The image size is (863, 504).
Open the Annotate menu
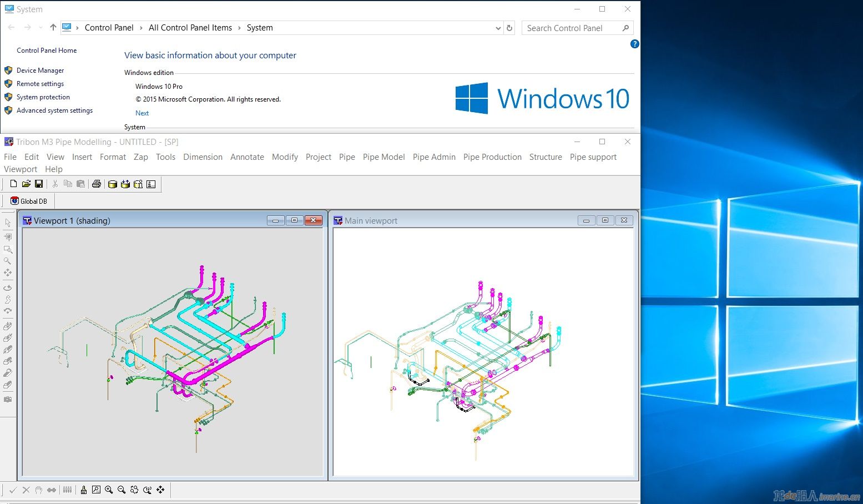point(247,157)
